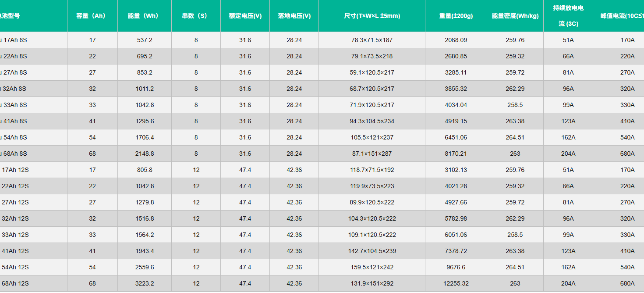Click the 能量（Wh）column header

pos(144,16)
